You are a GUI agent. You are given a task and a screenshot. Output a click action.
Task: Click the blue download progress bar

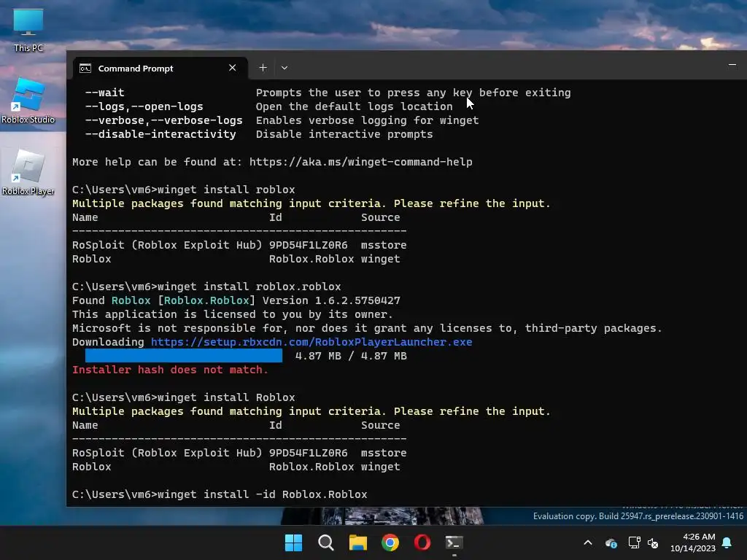[x=183, y=356]
